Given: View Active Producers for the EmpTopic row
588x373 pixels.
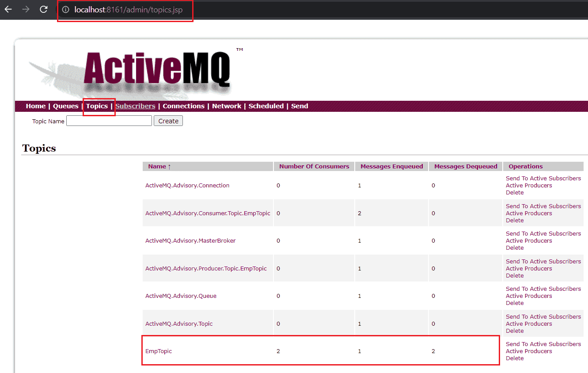Looking at the screenshot, I should (x=529, y=351).
